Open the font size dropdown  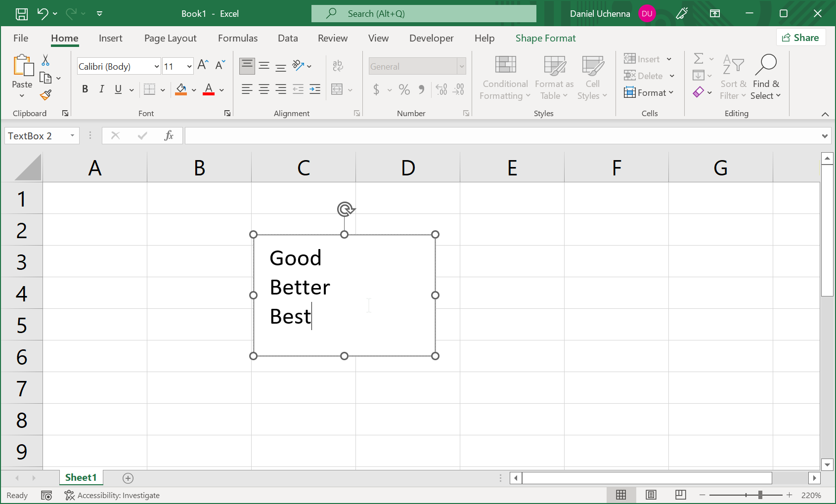189,66
